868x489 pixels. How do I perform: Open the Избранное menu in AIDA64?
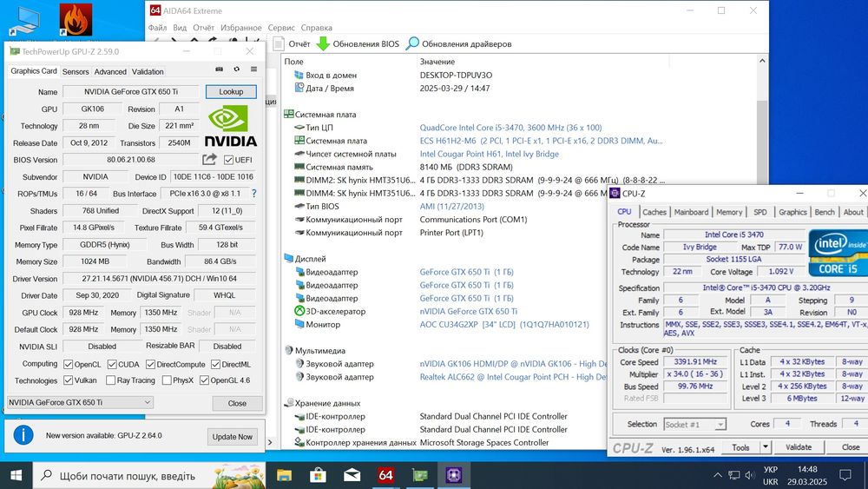pyautogui.click(x=241, y=28)
